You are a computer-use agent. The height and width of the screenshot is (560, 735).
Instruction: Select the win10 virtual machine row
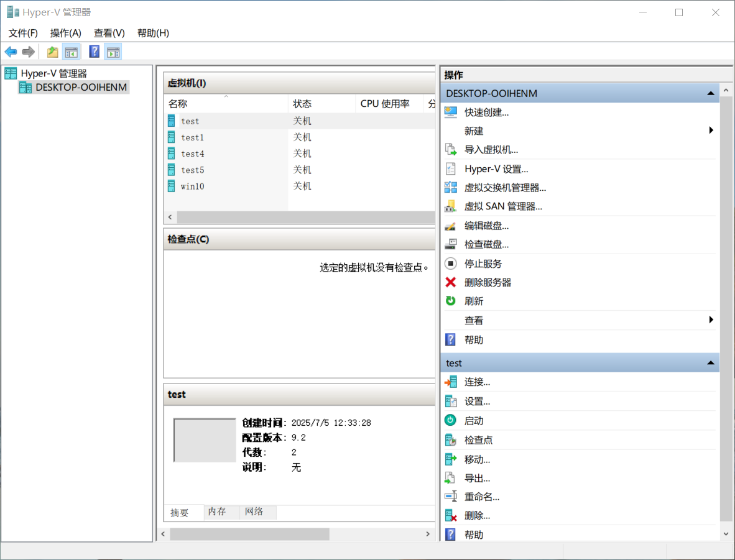[193, 186]
